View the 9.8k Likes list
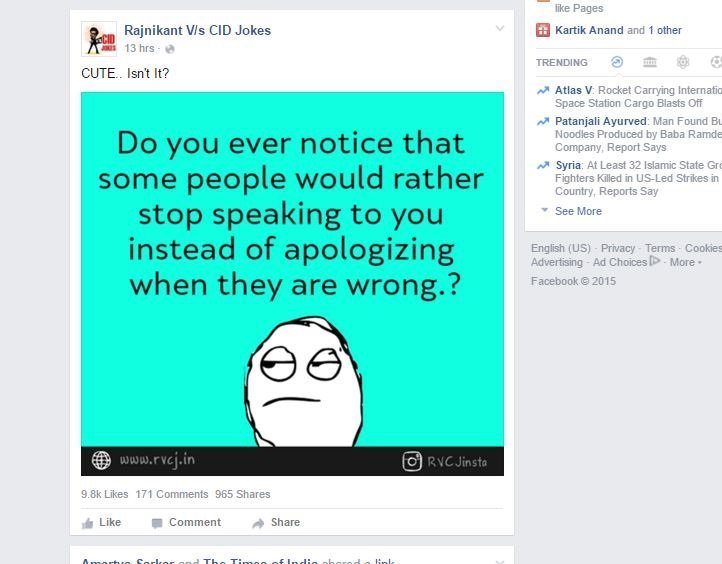The height and width of the screenshot is (564, 722). click(105, 494)
